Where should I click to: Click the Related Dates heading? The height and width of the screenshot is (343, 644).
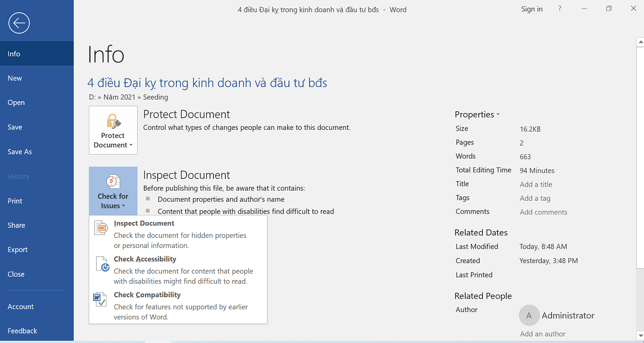[x=480, y=232]
